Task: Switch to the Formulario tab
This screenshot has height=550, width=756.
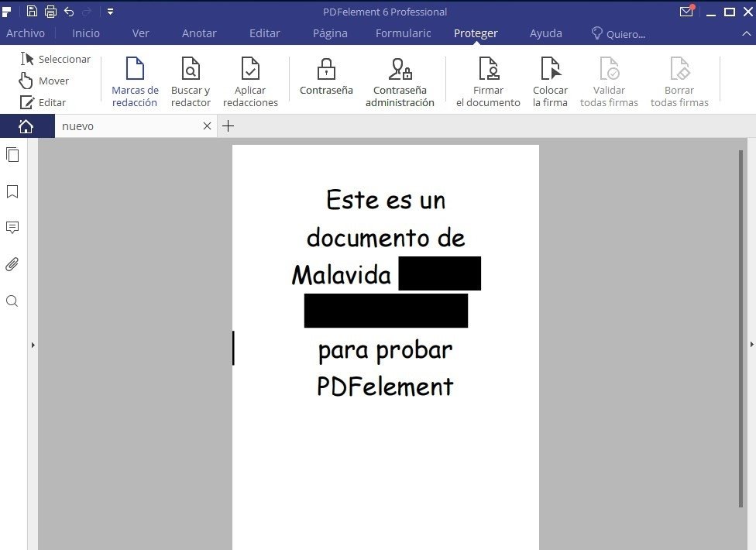Action: click(x=403, y=33)
